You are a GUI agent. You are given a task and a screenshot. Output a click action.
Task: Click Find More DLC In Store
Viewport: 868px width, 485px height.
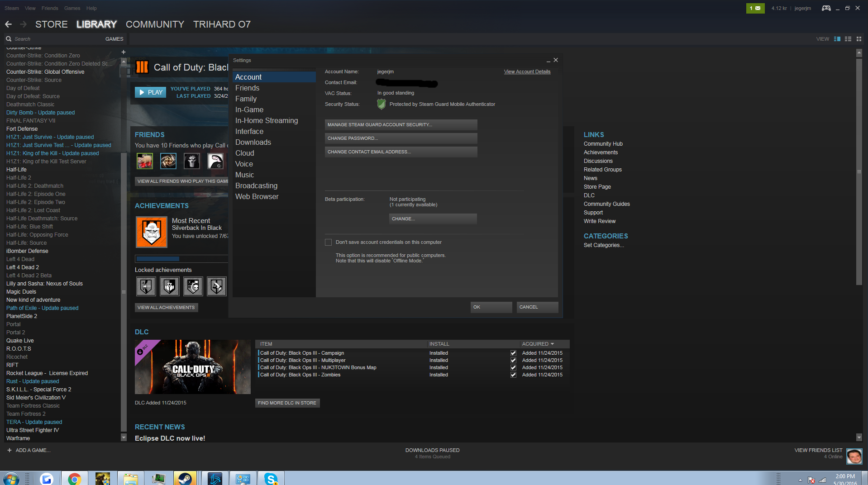click(287, 403)
